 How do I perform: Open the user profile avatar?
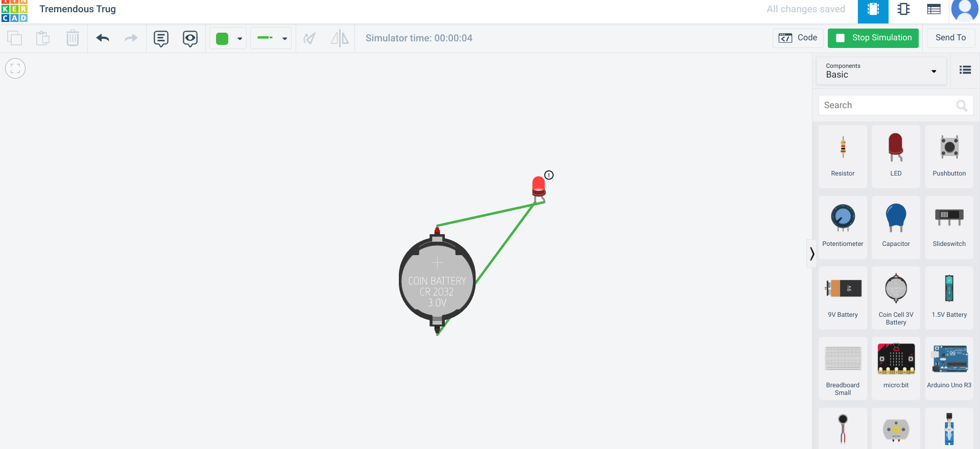tap(965, 10)
